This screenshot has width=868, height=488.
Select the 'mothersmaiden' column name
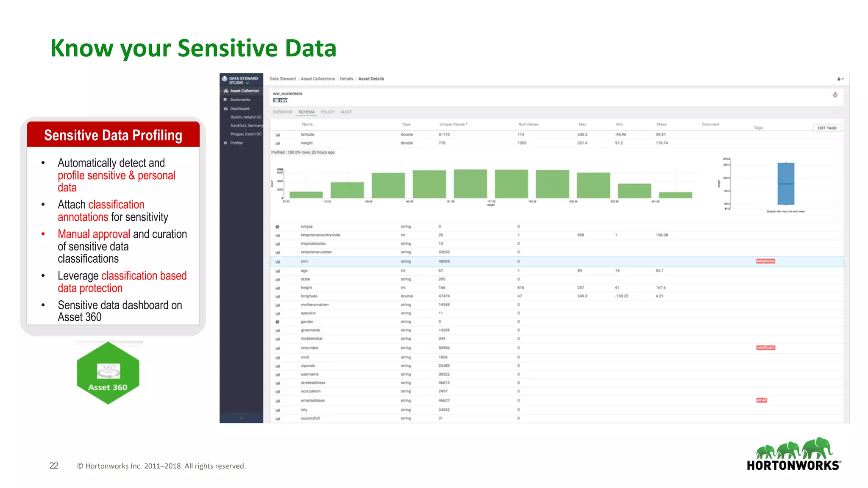coord(314,305)
